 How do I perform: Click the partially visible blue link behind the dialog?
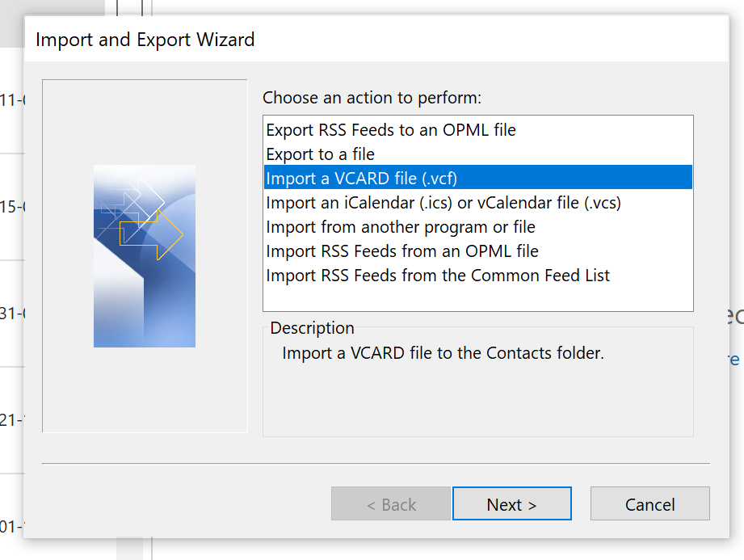(735, 358)
